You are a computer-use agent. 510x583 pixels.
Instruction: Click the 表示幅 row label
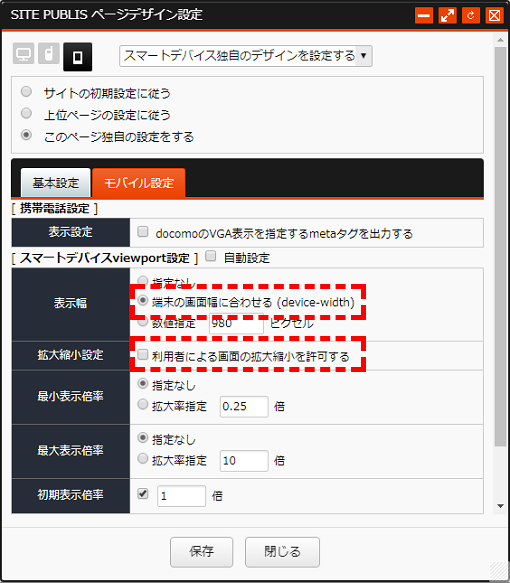pyautogui.click(x=71, y=304)
